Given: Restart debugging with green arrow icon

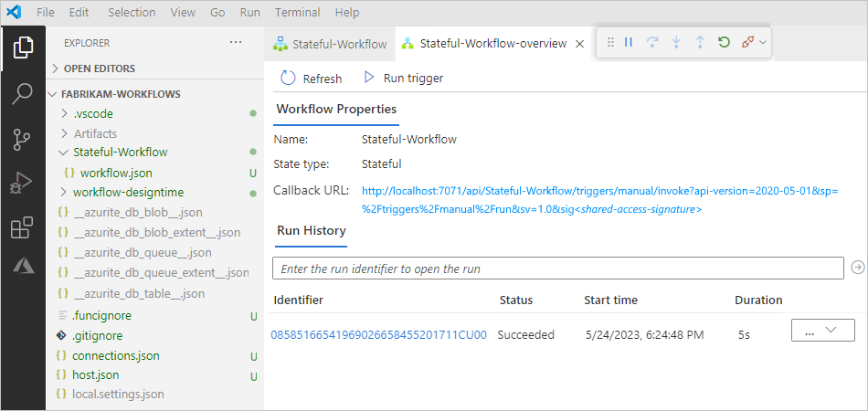Looking at the screenshot, I should point(724,42).
